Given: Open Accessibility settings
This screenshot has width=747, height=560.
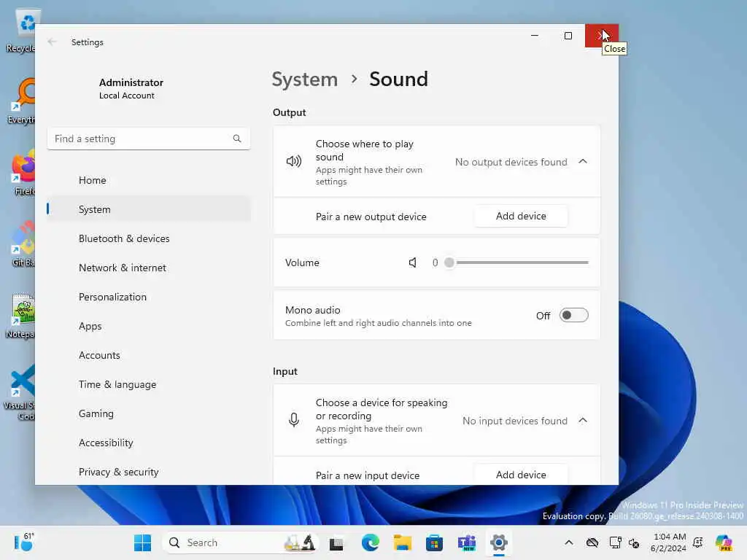Looking at the screenshot, I should (x=149, y=443).
